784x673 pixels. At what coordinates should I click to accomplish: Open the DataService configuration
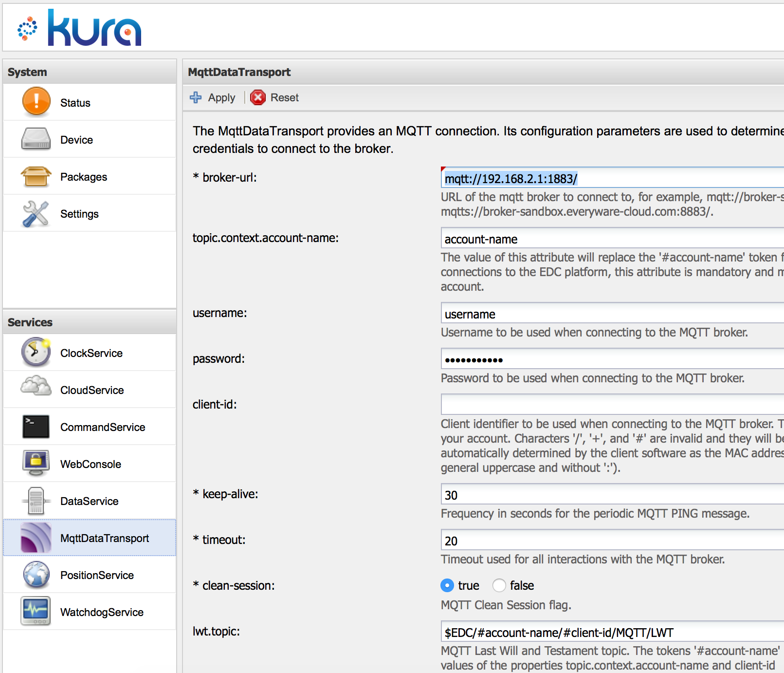35,501
